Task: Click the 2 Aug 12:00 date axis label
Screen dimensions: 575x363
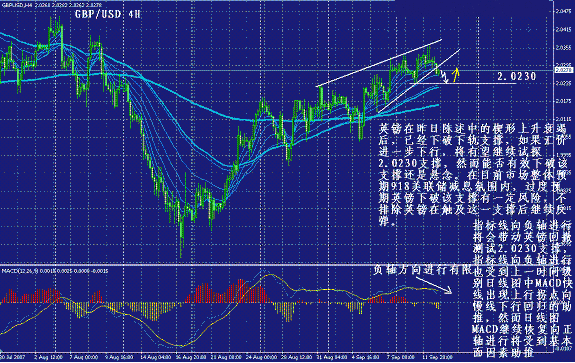Action: tap(48, 357)
